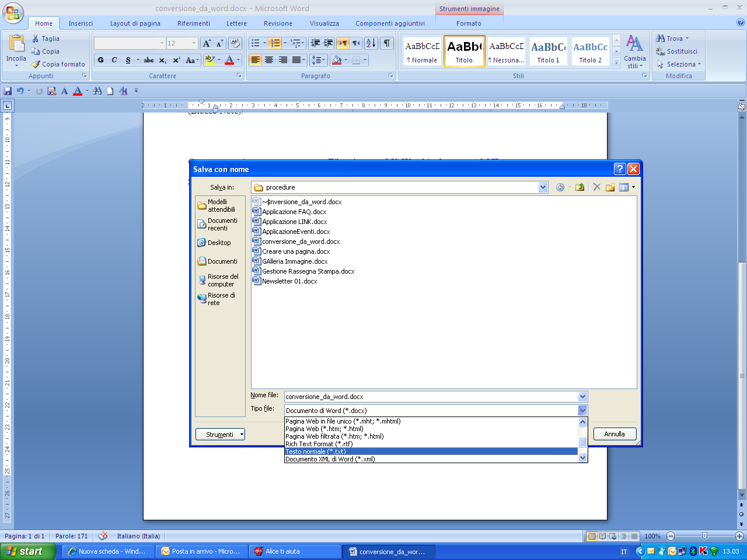747x560 pixels.
Task: Click the zoom slider handle
Action: [704, 535]
